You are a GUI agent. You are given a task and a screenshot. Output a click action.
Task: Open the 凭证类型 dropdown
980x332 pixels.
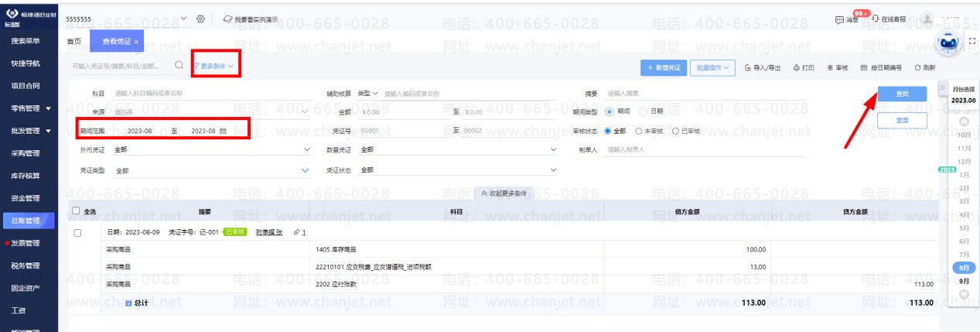(209, 169)
